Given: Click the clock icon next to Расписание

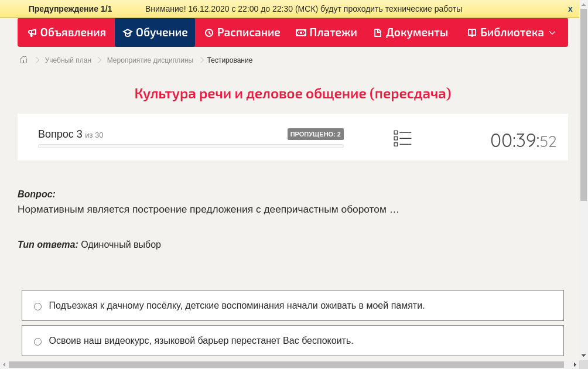Looking at the screenshot, I should click(208, 33).
